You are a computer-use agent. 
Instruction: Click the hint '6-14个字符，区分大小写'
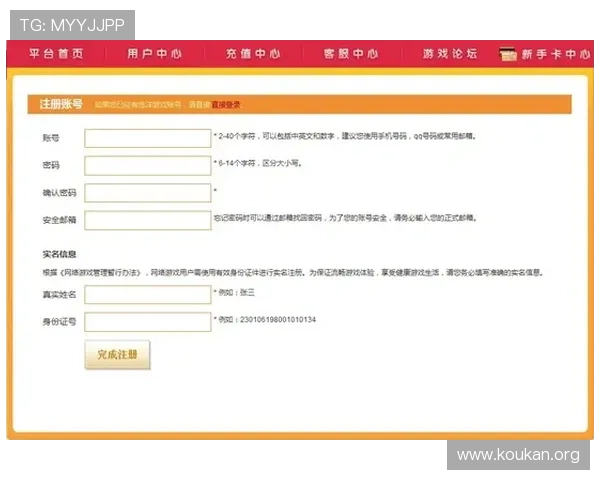258,163
